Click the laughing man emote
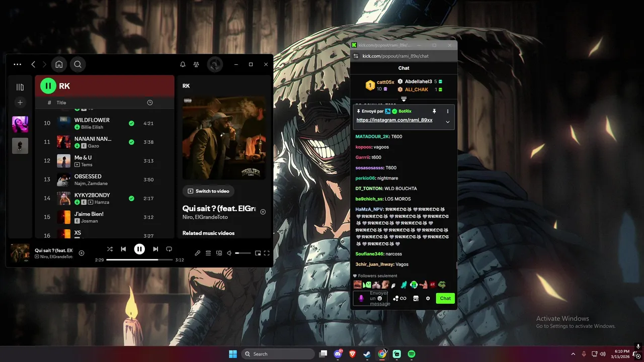 357,285
